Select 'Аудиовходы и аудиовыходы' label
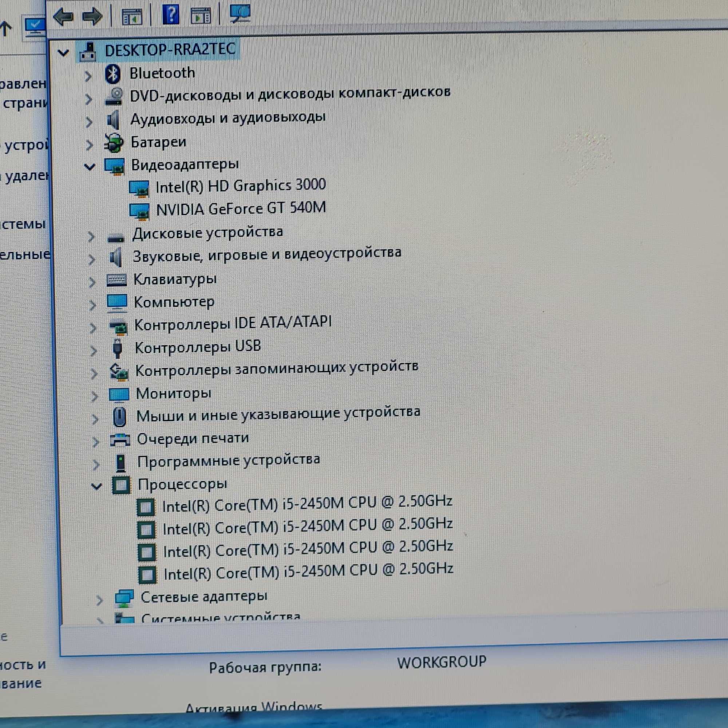This screenshot has width=728, height=728. [x=228, y=118]
